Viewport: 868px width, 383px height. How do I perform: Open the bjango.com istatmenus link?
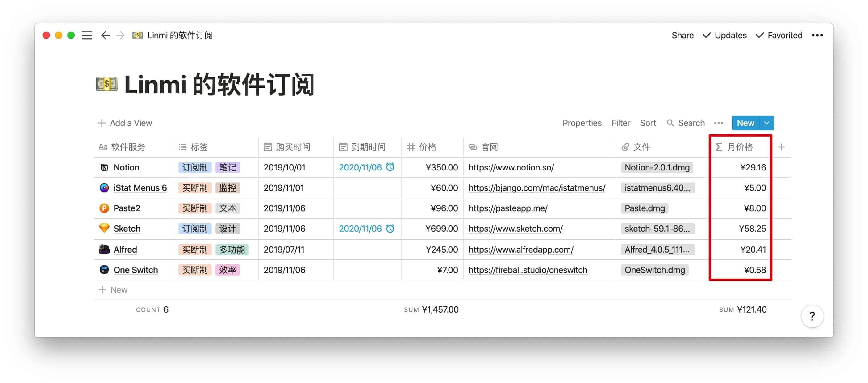pyautogui.click(x=537, y=188)
